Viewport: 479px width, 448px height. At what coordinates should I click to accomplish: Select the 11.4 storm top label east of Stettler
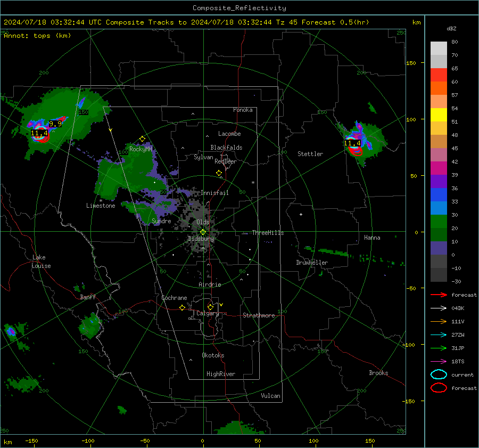[x=352, y=143]
